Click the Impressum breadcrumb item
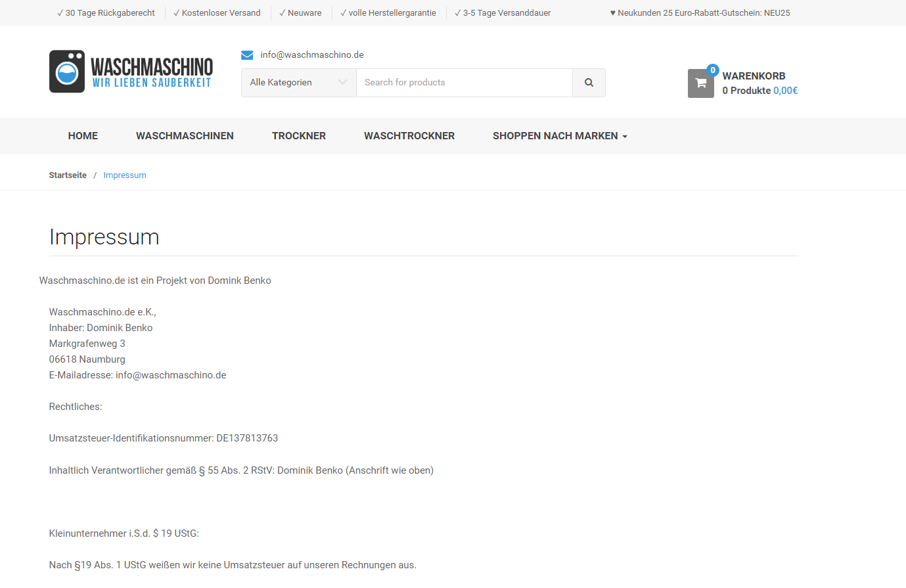The height and width of the screenshot is (588, 906). pyautogui.click(x=125, y=175)
